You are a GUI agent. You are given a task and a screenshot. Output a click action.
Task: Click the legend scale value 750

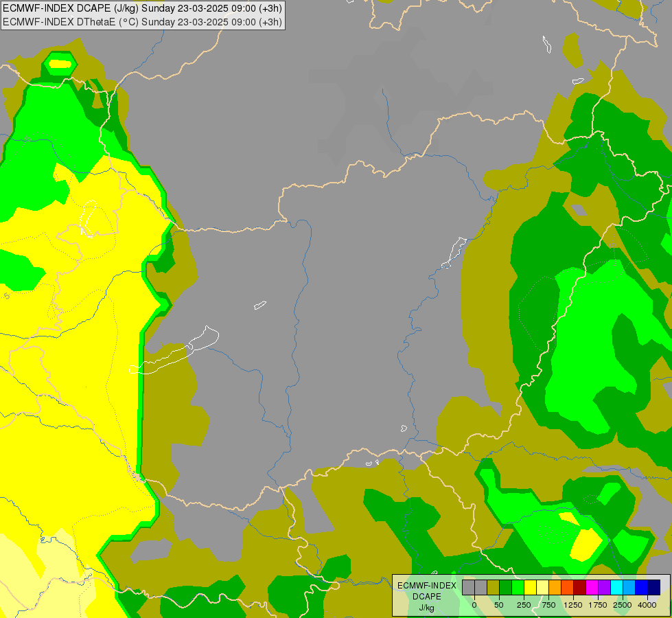tap(548, 605)
